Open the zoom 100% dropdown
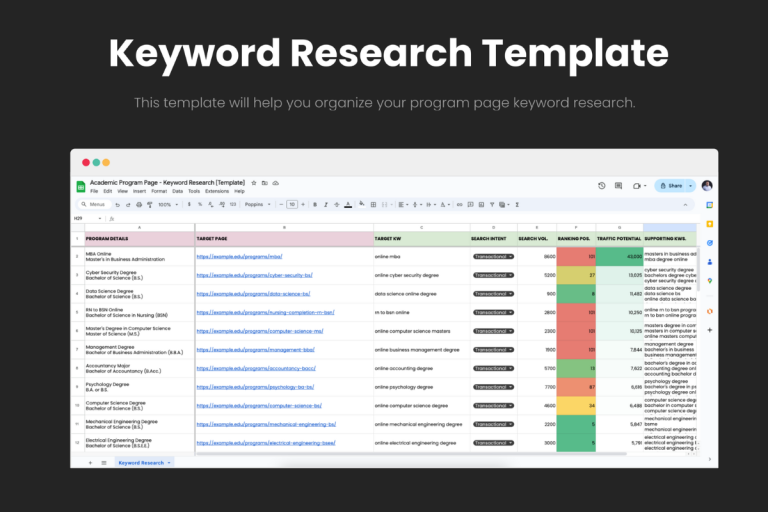 pos(168,205)
